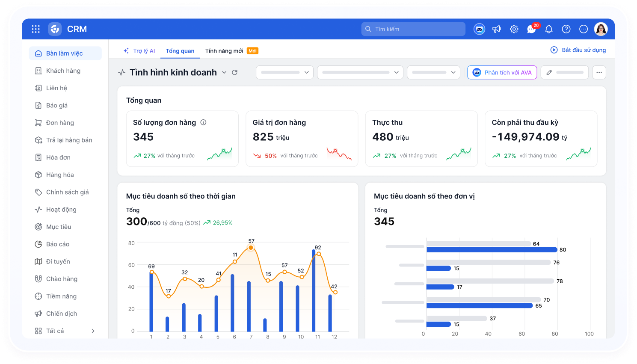Viewport: 637px width, 364px height.
Task: Open the three-dot more options button
Action: (599, 72)
